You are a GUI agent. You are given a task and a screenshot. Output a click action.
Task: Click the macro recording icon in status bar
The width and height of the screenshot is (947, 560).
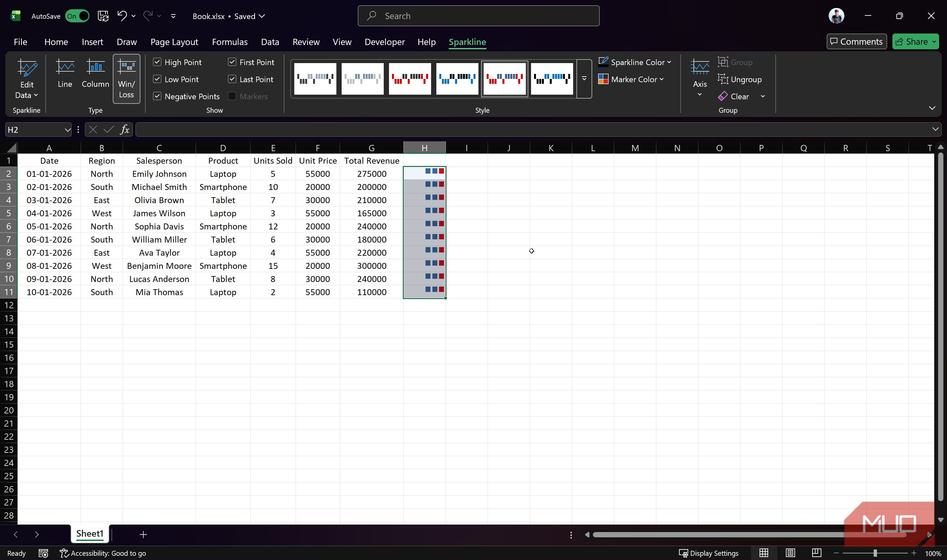(43, 553)
